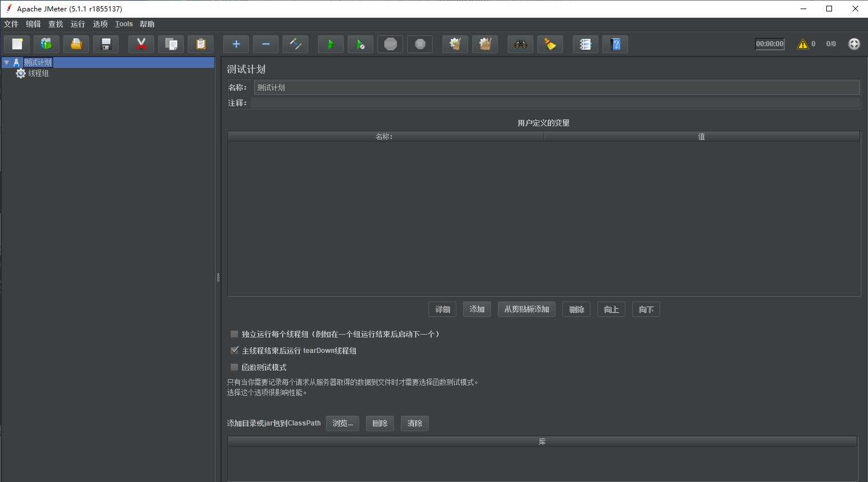868x482 pixels.
Task: Click the 测试计划 tree node icon
Action: [x=17, y=62]
